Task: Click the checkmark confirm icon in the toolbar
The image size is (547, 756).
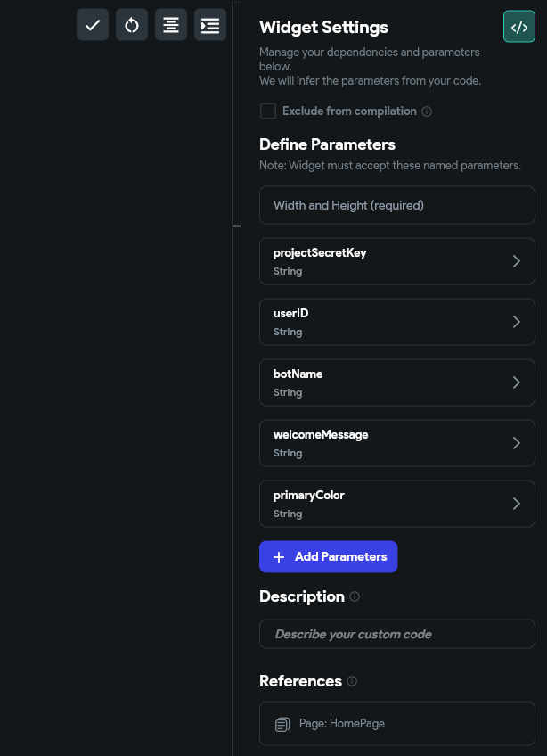Action: [93, 25]
